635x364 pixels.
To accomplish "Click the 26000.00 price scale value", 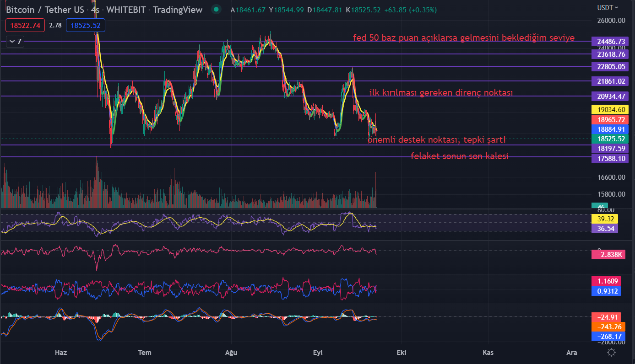I will pos(611,21).
